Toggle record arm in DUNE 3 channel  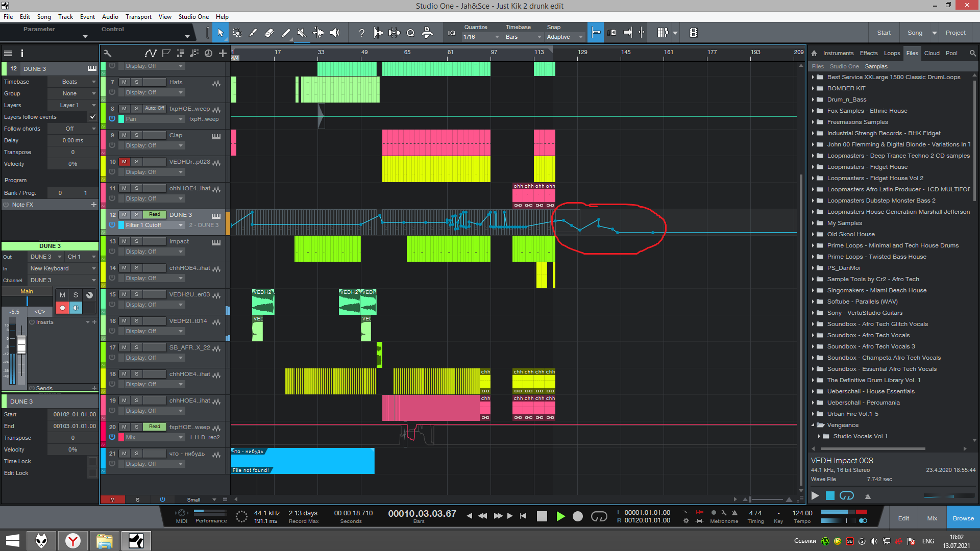tap(62, 308)
